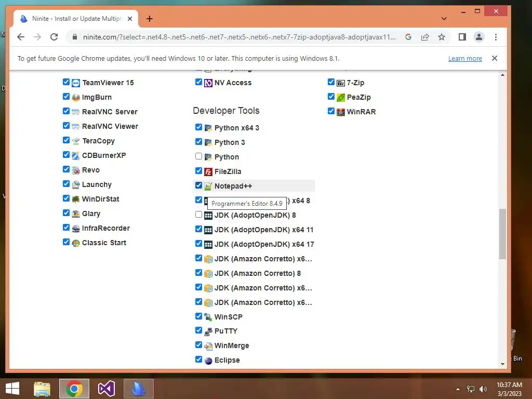The height and width of the screenshot is (399, 532).
Task: Dismiss the Windows 10 update notice
Action: tap(495, 58)
